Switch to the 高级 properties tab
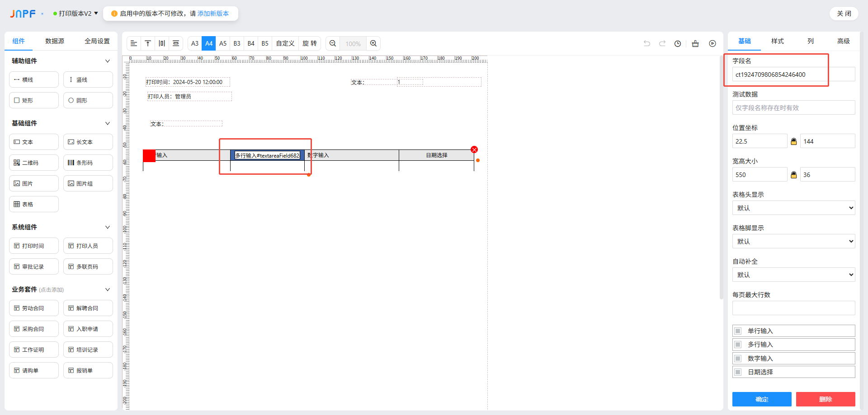The width and height of the screenshot is (868, 415). point(844,41)
